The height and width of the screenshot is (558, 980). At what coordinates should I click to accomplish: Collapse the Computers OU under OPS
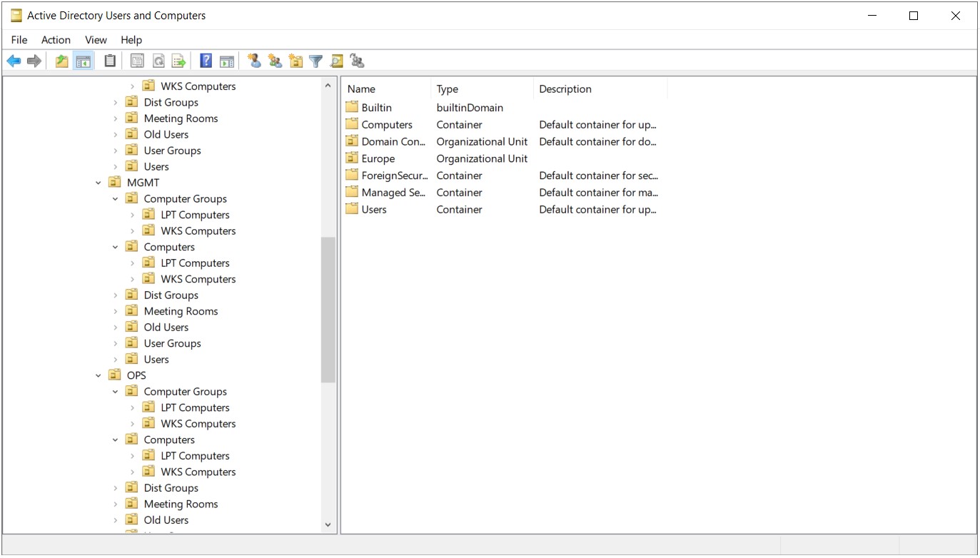coord(116,440)
